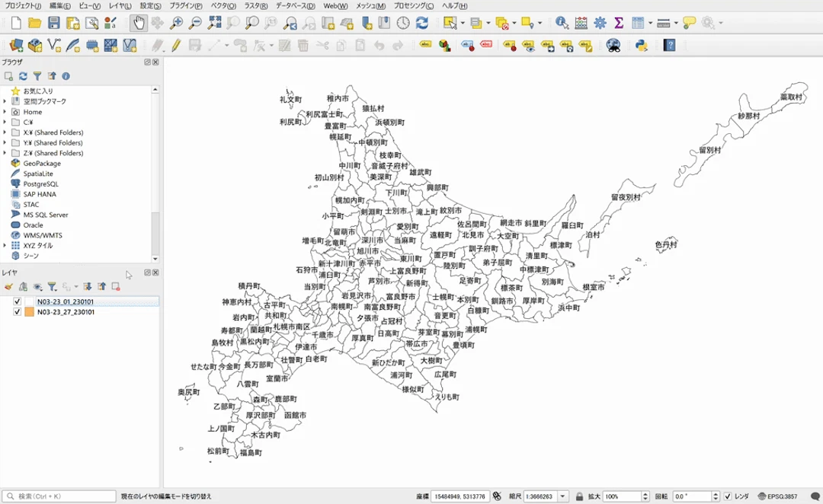Image resolution: width=823 pixels, height=504 pixels.
Task: Expand the 空間ブックマーク tree node
Action: coord(5,101)
